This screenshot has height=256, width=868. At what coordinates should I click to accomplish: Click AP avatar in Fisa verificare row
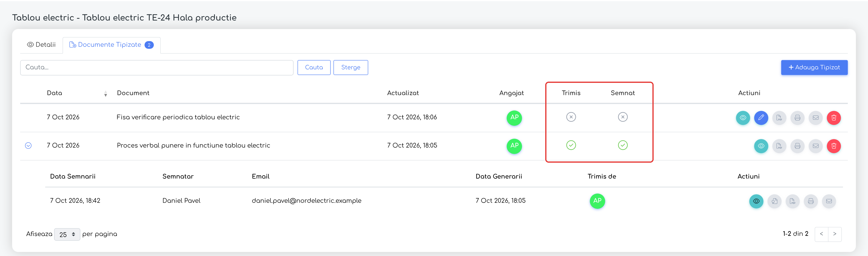click(514, 118)
